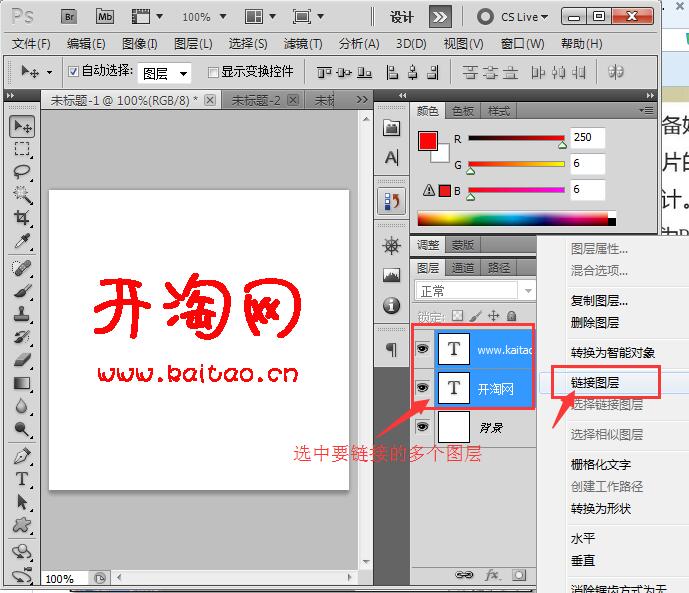Click the color spectrum ramp
This screenshot has width=689, height=593.
tap(516, 218)
